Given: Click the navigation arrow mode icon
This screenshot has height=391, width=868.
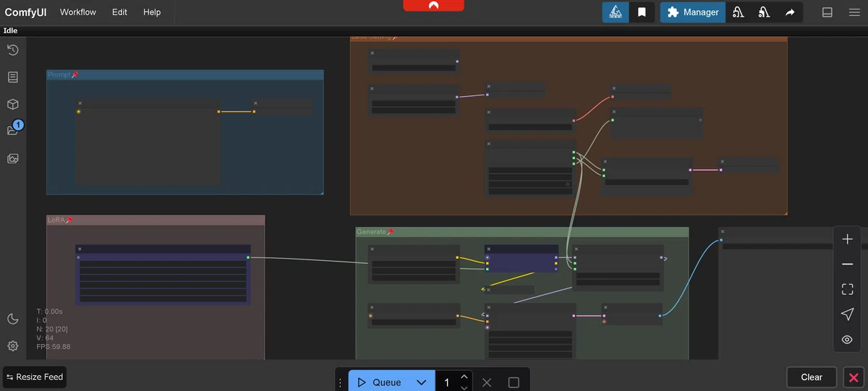Looking at the screenshot, I should pos(847,314).
